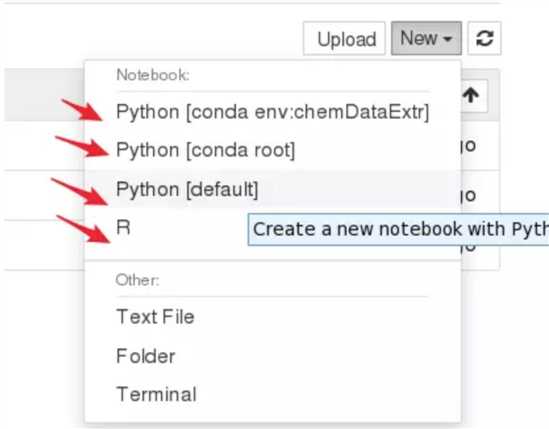Launch a new Terminal

272,394
